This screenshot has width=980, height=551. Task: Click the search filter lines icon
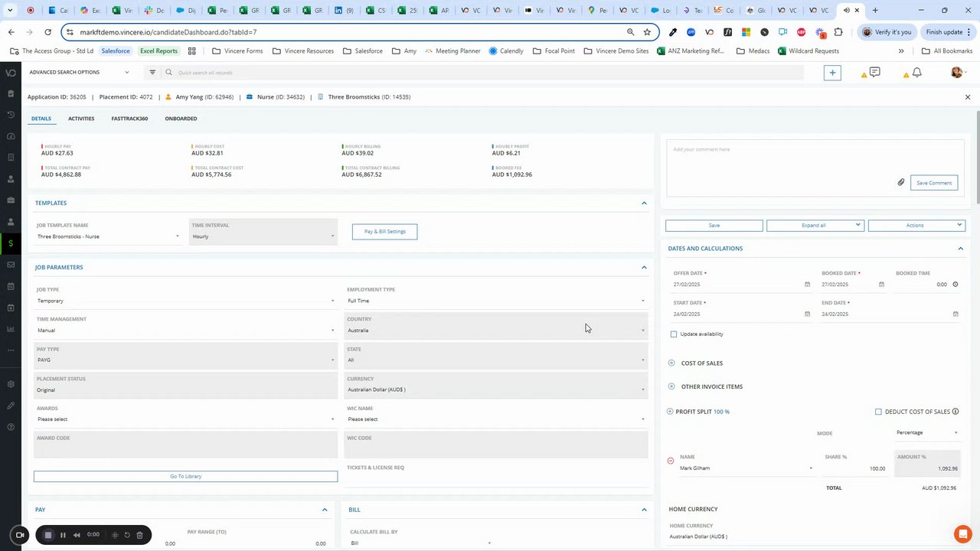[152, 72]
